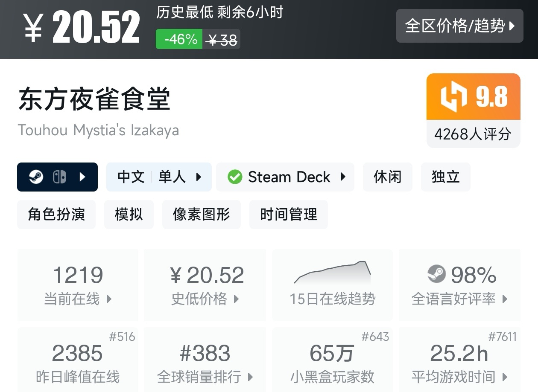Open the 时间管理 tag
This screenshot has height=392, width=538.
click(288, 214)
